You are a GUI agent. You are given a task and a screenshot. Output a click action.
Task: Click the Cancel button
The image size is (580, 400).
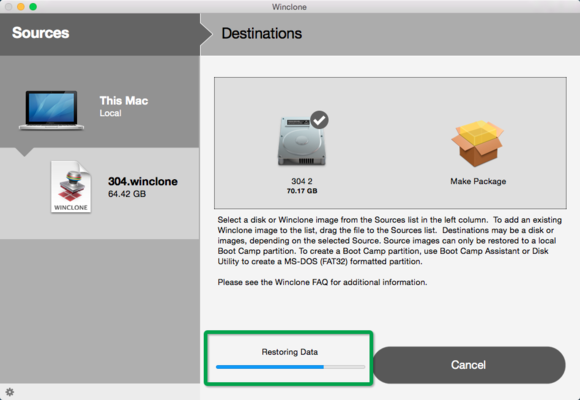(469, 365)
